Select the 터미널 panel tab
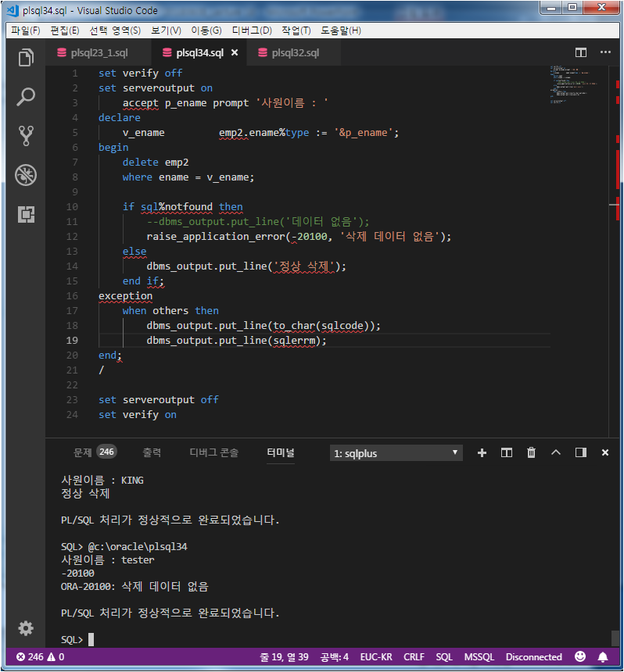The width and height of the screenshot is (624, 672). tap(281, 452)
